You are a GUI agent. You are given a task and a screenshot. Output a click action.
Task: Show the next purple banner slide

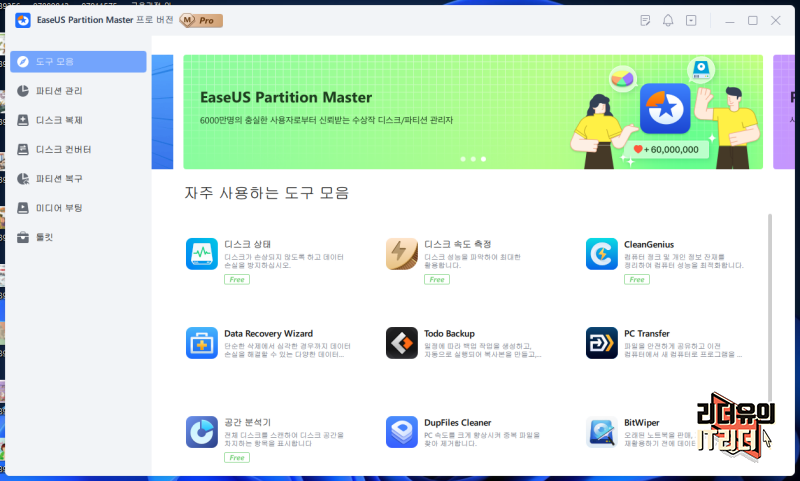[x=784, y=112]
